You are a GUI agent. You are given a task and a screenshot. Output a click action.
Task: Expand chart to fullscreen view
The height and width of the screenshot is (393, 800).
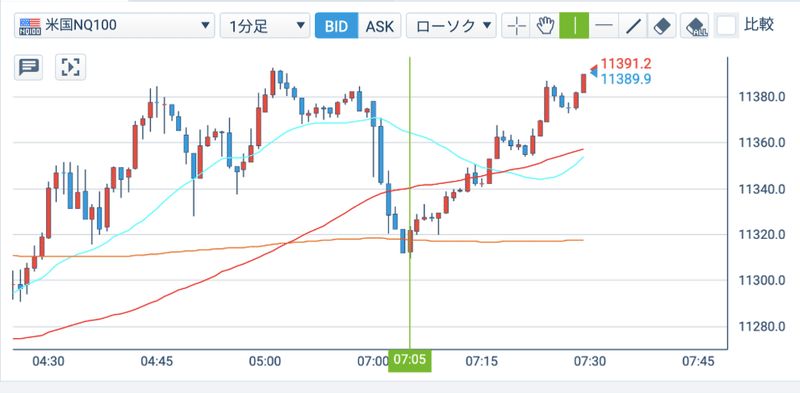[x=70, y=67]
